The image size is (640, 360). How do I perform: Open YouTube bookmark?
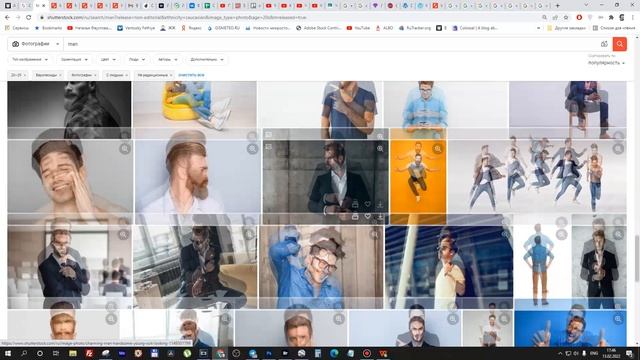coord(358,28)
